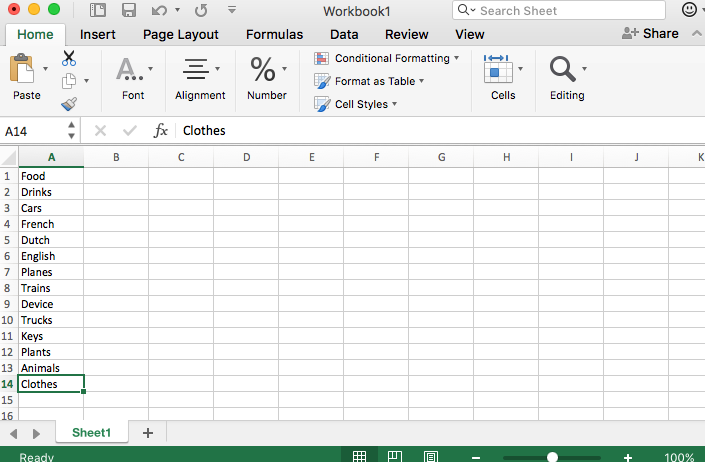Save workbook with floppy disk icon
The height and width of the screenshot is (462, 705).
(x=129, y=10)
